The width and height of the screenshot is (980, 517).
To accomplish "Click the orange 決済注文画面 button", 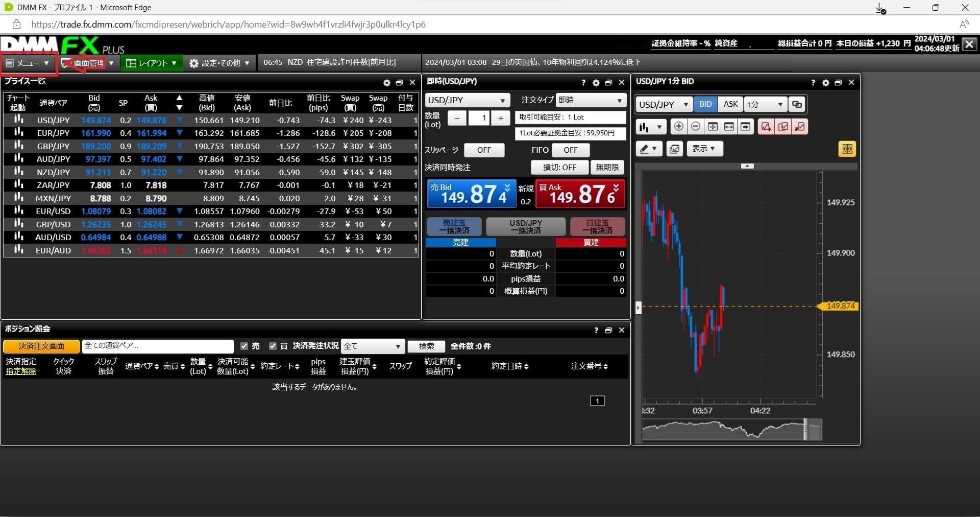I will point(41,346).
